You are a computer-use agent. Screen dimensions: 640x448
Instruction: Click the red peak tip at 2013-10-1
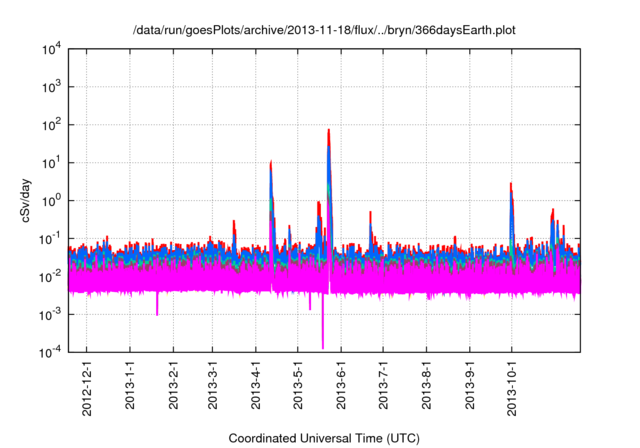coord(511,184)
